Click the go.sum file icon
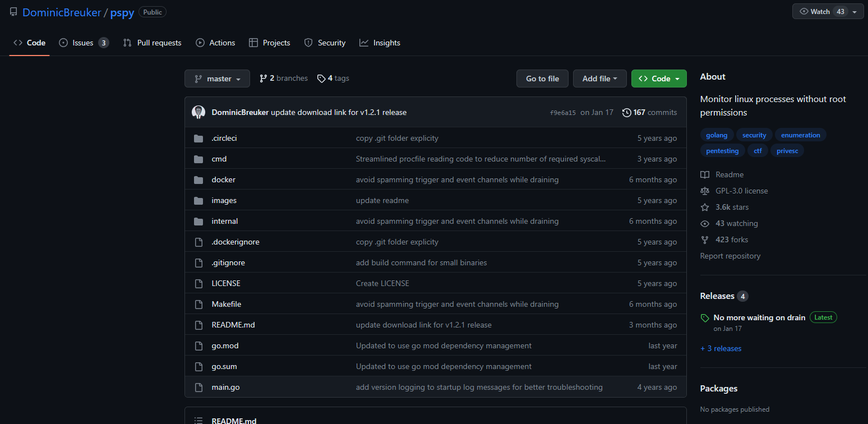Image resolution: width=868 pixels, height=424 pixels. coord(198,366)
